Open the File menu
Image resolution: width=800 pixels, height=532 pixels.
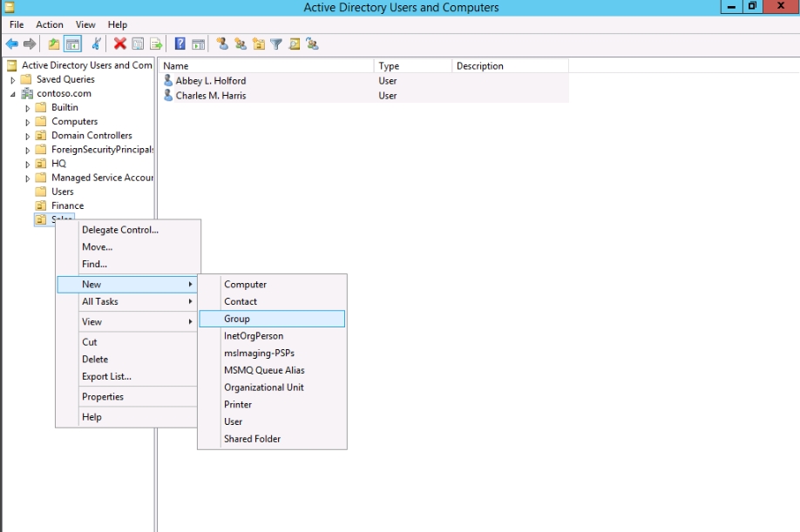coord(17,24)
